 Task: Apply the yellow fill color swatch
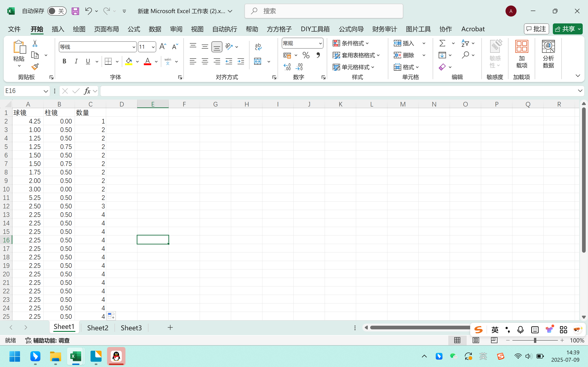pos(129,62)
